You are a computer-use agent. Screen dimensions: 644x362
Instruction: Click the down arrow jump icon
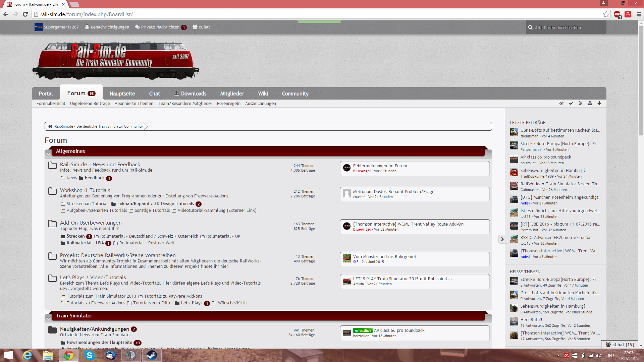[x=599, y=103]
